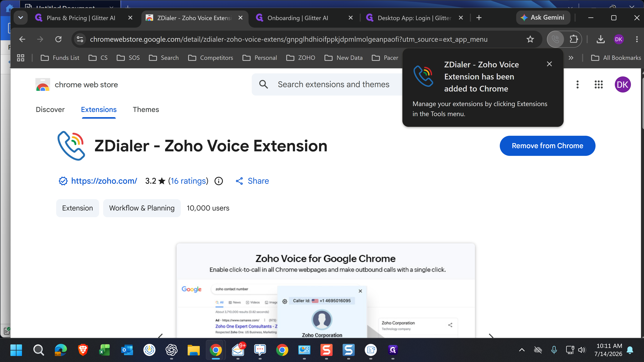Viewport: 644px width, 362px height.
Task: Open Windows Start menu
Action: (16, 350)
